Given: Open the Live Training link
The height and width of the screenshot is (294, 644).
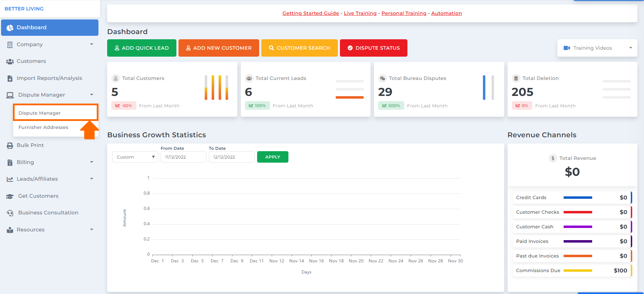Looking at the screenshot, I should 360,13.
